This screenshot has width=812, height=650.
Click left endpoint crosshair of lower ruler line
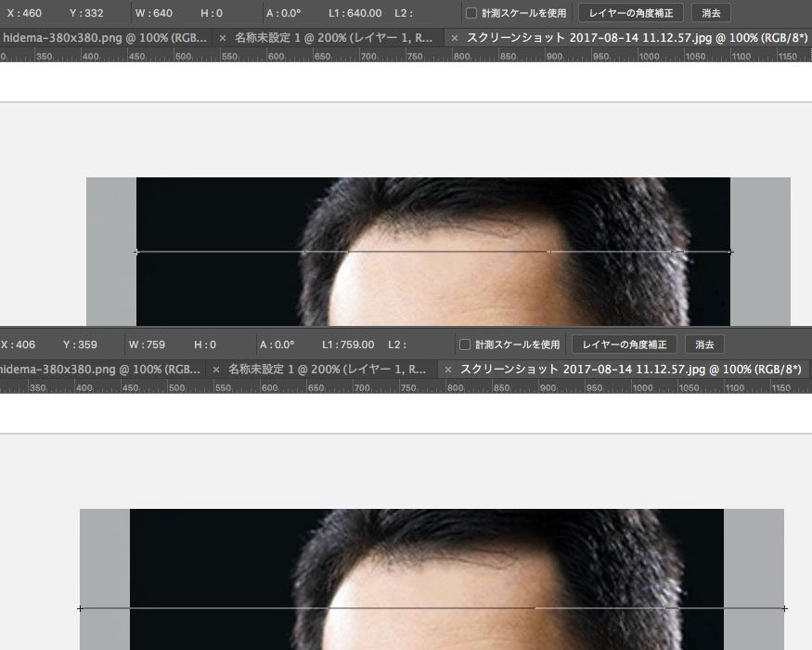pyautogui.click(x=80, y=608)
